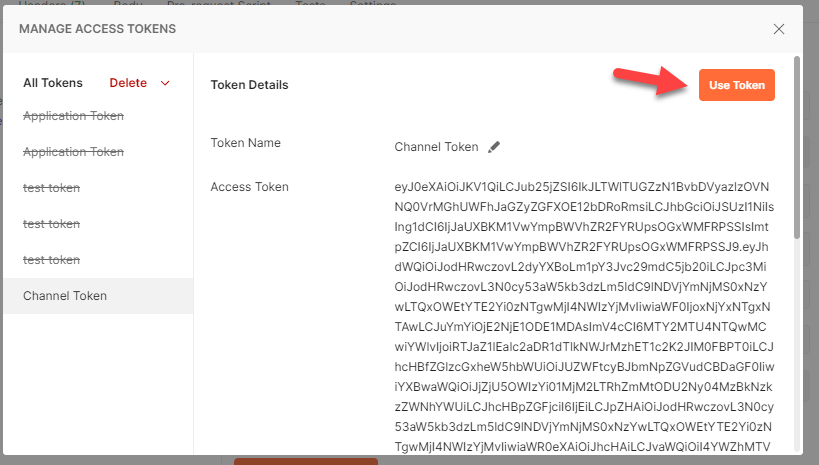Close the Manage Access Tokens dialog
The height and width of the screenshot is (465, 819).
click(x=779, y=29)
